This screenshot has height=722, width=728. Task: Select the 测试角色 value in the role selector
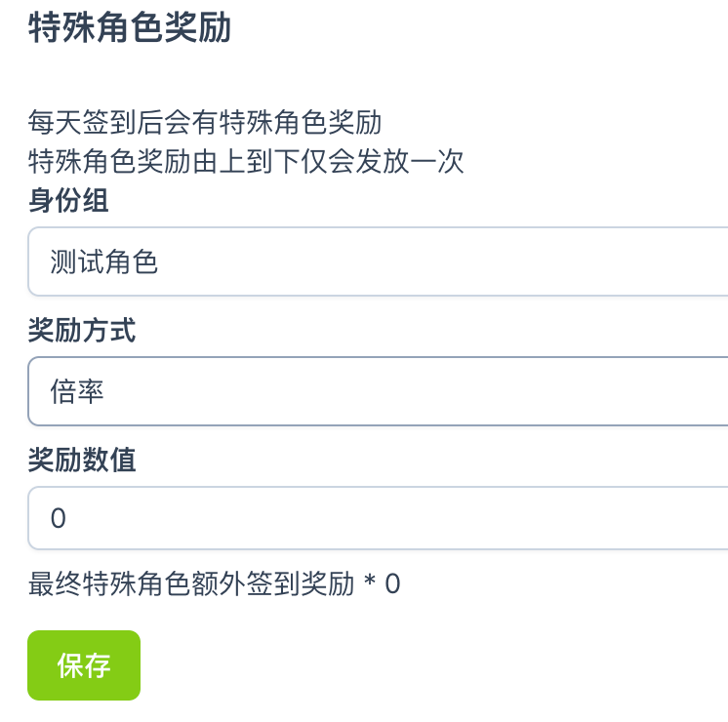[104, 261]
